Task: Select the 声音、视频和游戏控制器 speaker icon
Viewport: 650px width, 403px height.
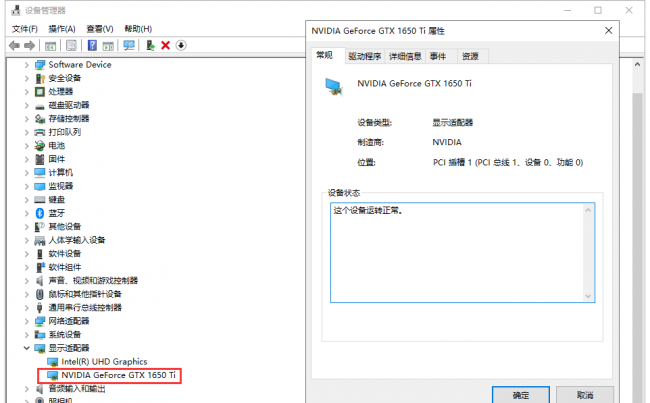Action: pyautogui.click(x=40, y=281)
